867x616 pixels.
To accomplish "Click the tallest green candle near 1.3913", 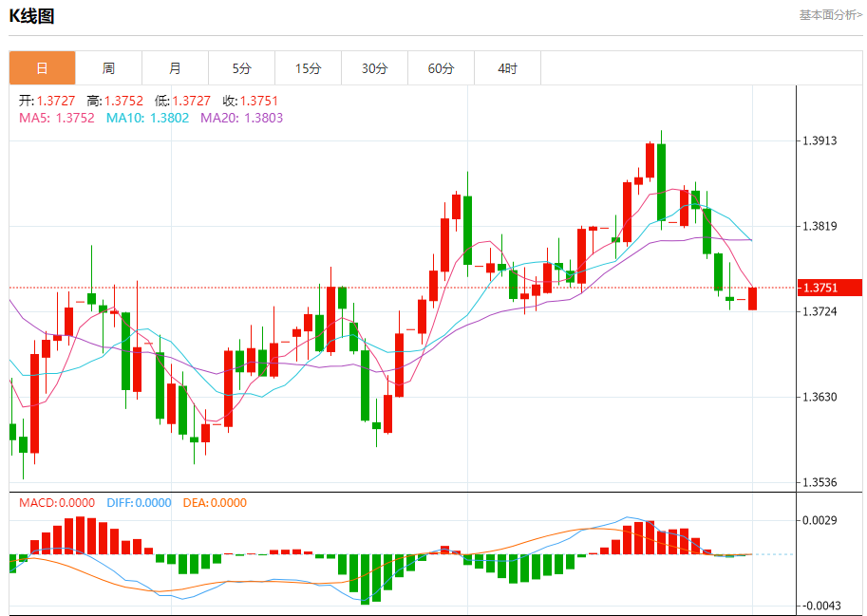I will click(x=661, y=181).
